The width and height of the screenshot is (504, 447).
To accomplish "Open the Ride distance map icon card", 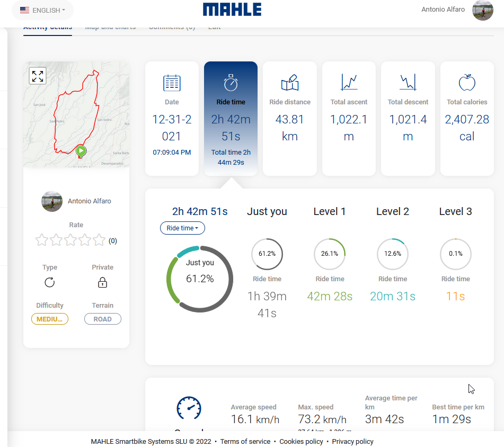I will (290, 83).
